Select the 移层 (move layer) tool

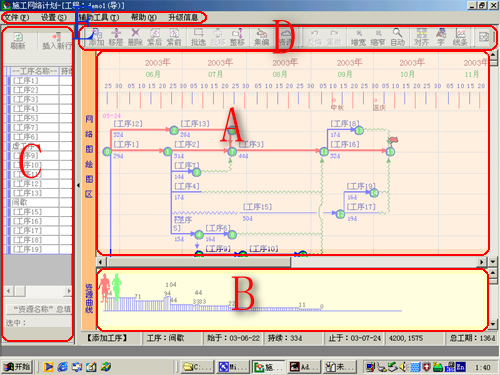(x=116, y=37)
